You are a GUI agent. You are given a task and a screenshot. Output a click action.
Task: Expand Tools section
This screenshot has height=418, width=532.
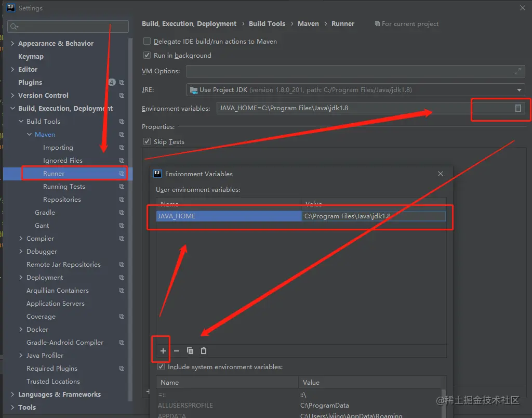12,408
